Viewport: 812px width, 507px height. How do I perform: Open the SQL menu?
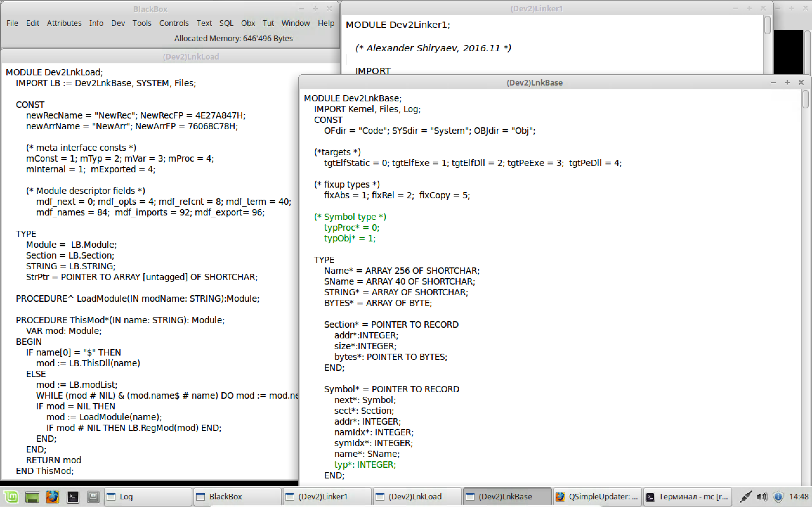(x=226, y=23)
